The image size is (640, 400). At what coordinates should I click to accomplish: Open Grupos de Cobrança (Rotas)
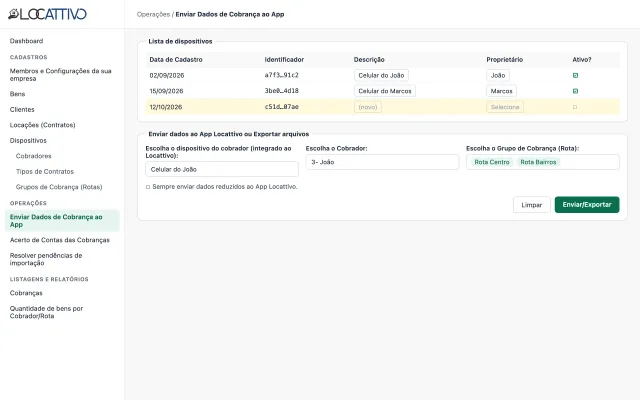pyautogui.click(x=59, y=187)
